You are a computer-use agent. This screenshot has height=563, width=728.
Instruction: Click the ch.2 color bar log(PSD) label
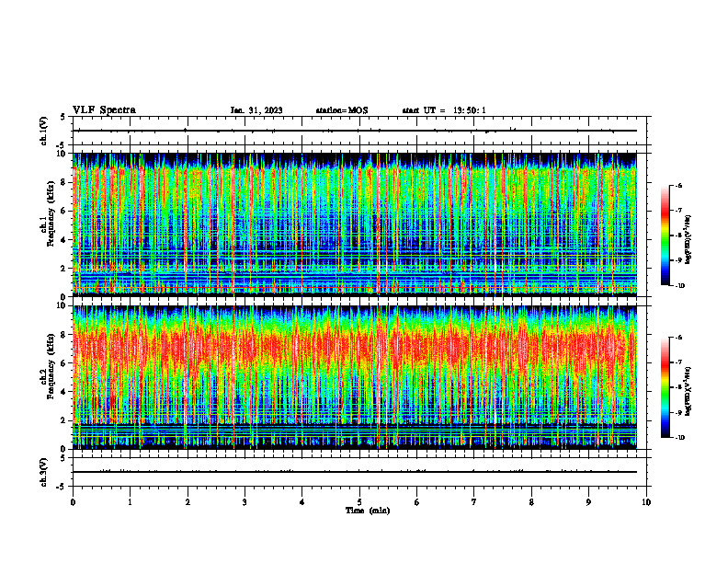pyautogui.click(x=688, y=391)
